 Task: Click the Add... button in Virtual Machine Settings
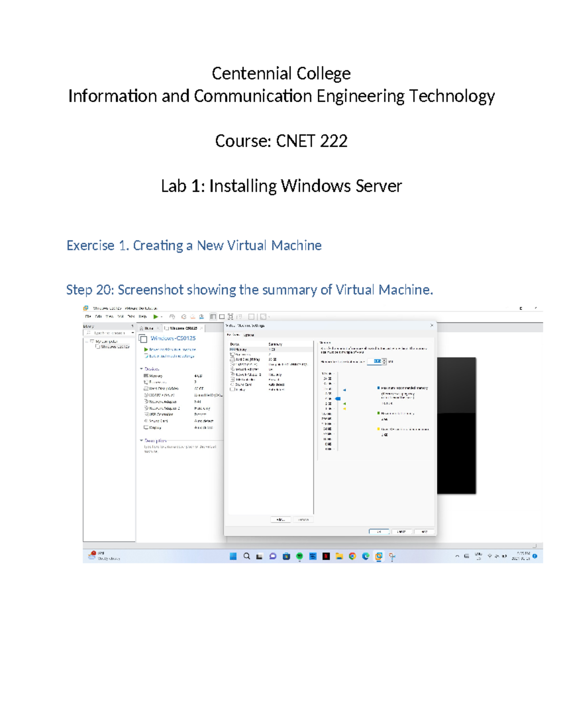point(281,519)
